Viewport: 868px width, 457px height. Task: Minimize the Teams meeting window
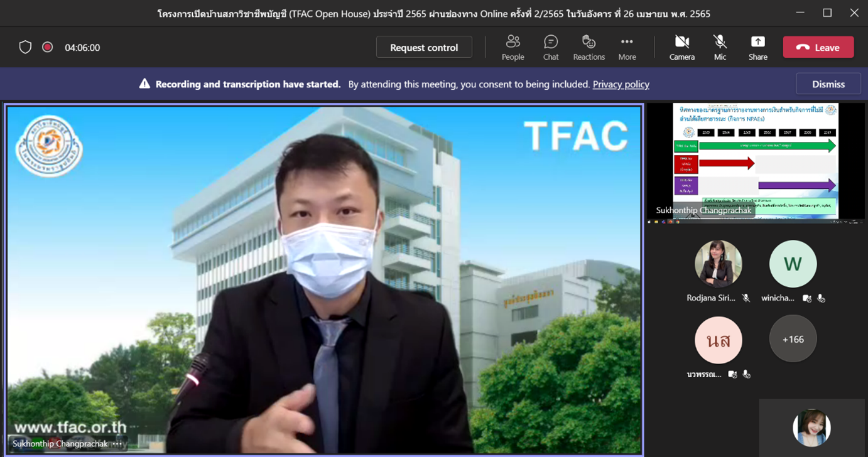800,13
